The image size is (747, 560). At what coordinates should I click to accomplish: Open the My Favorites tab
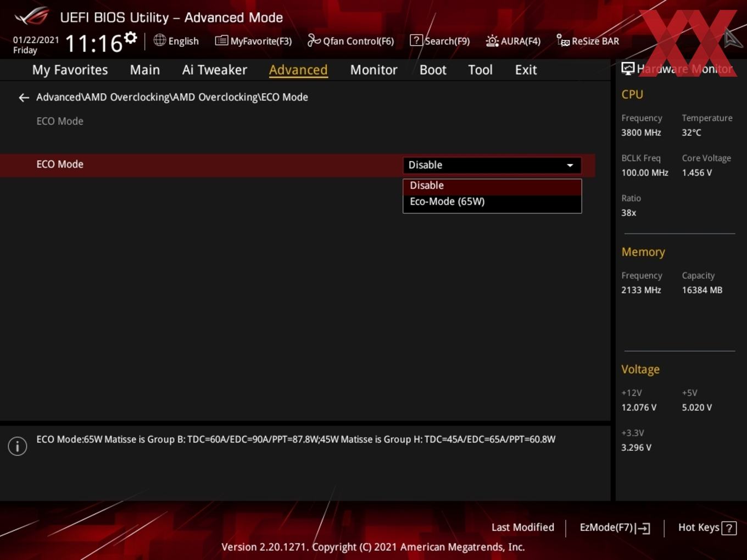(x=70, y=70)
